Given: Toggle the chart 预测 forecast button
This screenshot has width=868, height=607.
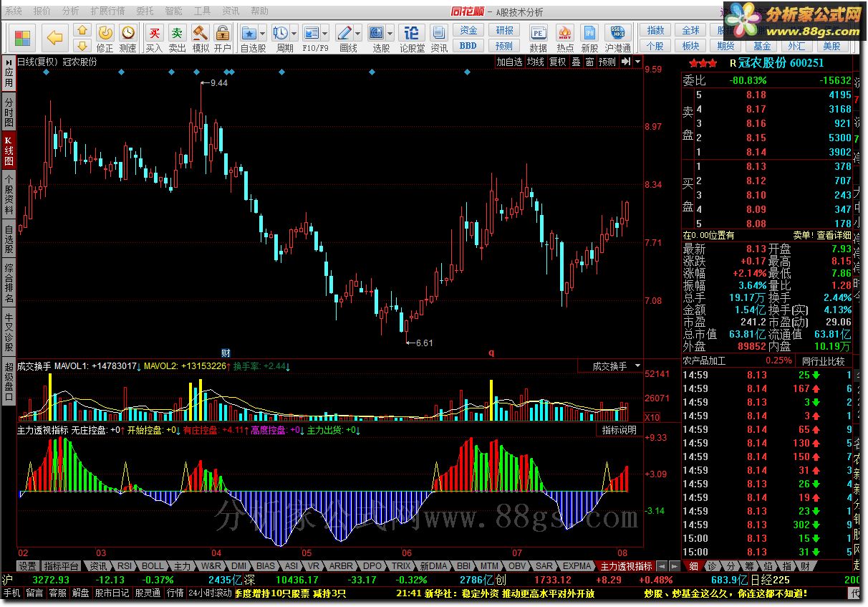Looking at the screenshot, I should click(607, 62).
